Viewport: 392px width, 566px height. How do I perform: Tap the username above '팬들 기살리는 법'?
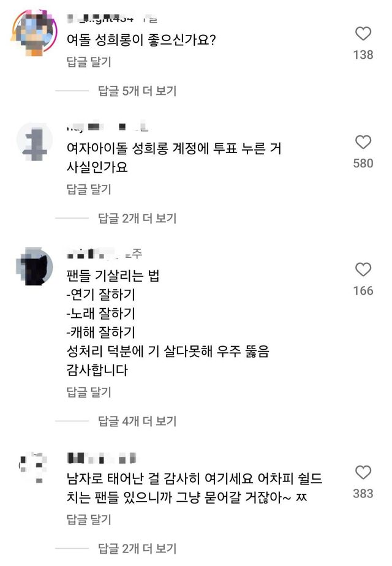[105, 254]
